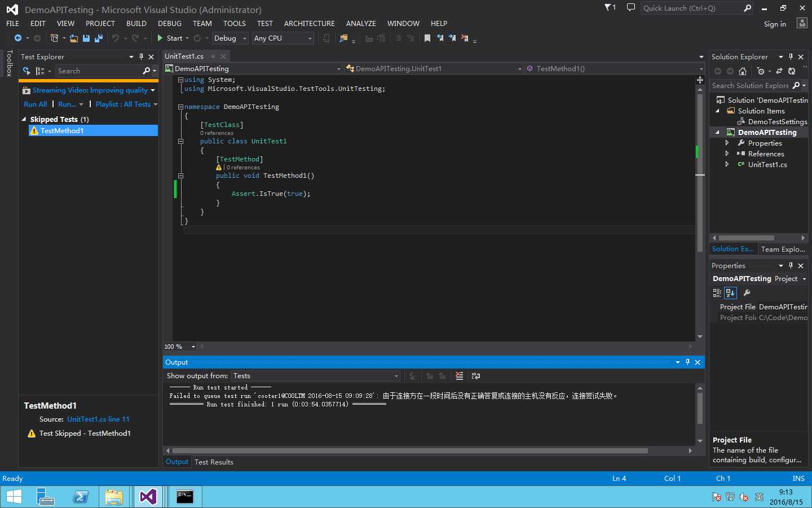This screenshot has width=812, height=508.
Task: Switch to the Test Results tab
Action: click(214, 462)
